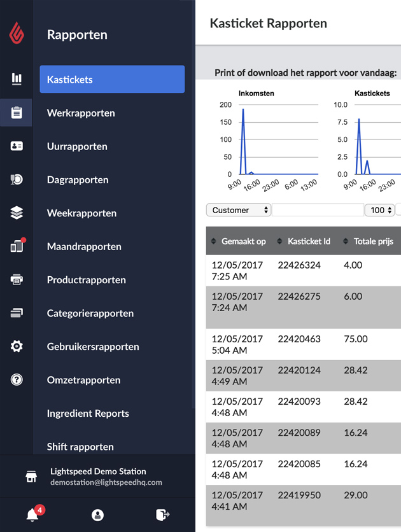The height and width of the screenshot is (532, 401).
Task: Open the user profile icon
Action: click(98, 515)
